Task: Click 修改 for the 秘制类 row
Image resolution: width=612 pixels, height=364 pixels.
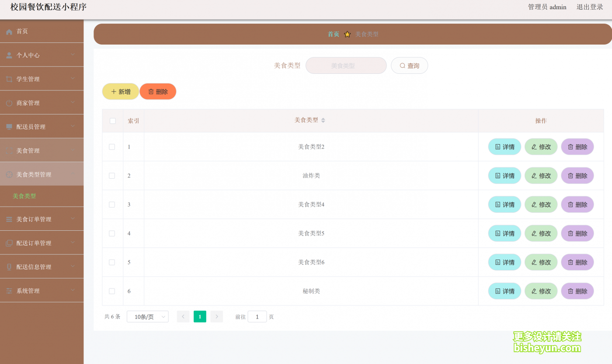Action: [541, 291]
